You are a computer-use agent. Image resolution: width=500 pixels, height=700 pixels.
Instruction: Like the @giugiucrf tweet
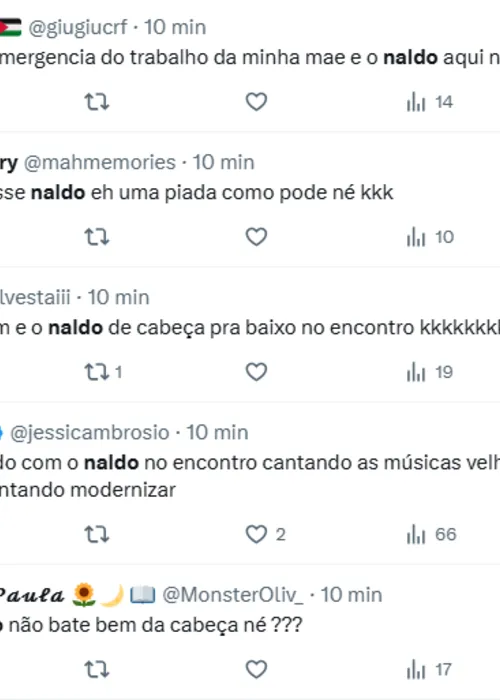click(256, 102)
